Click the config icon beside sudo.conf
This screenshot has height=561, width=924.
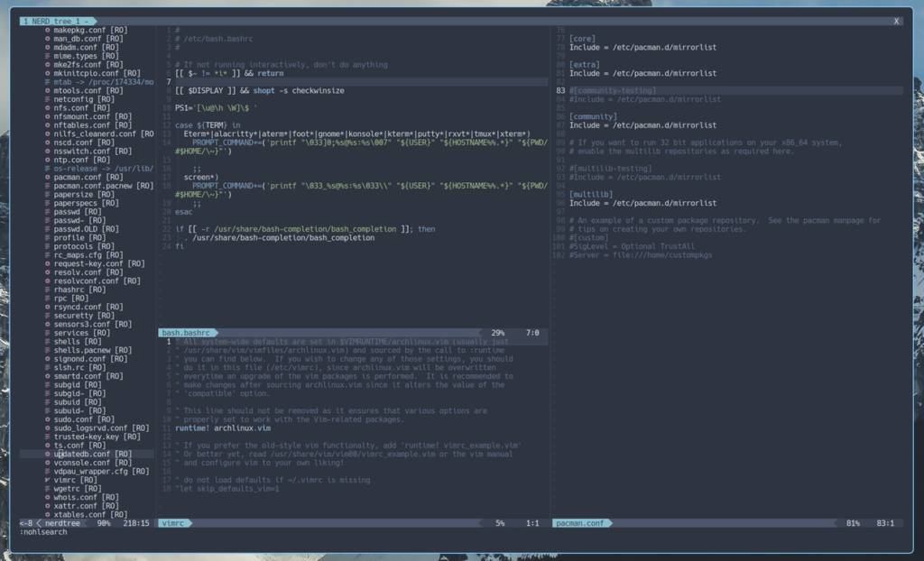[47, 419]
